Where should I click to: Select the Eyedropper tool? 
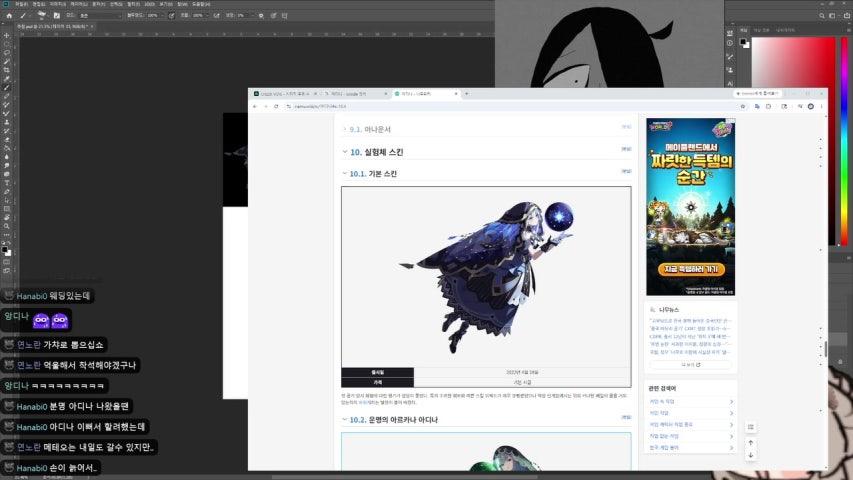[7, 79]
